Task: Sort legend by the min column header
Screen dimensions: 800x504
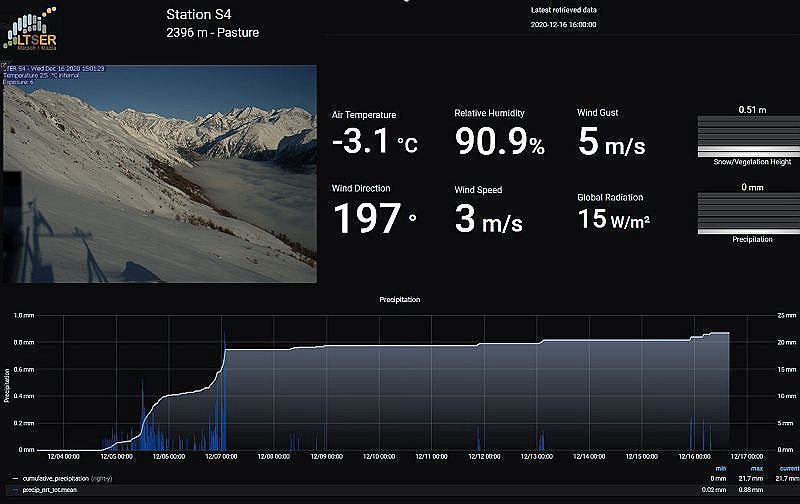Action: [x=720, y=468]
